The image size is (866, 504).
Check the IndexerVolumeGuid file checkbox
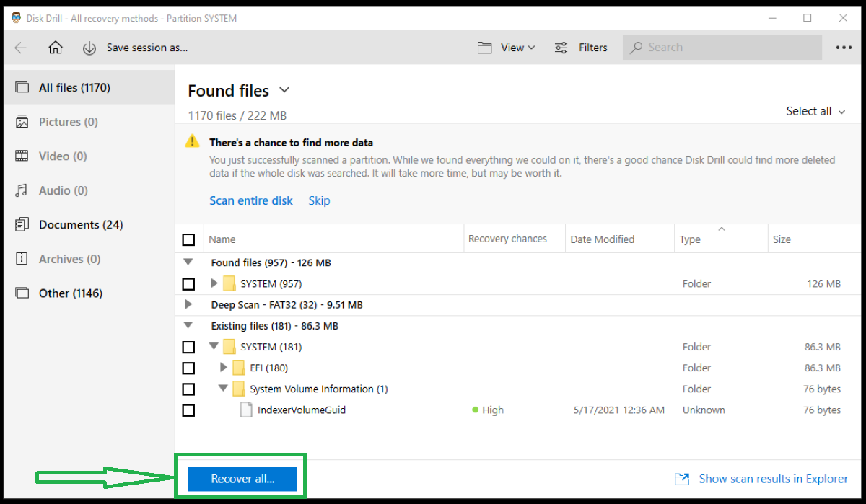click(x=188, y=410)
